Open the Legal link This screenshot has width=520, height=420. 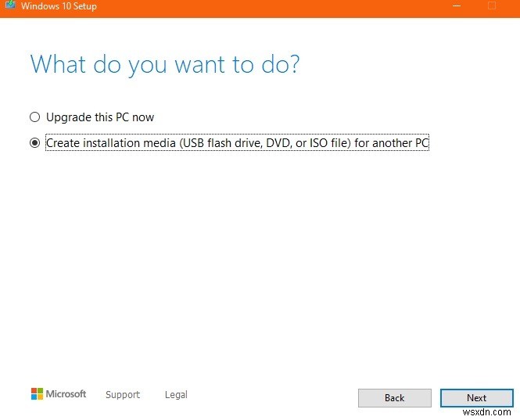pos(176,394)
